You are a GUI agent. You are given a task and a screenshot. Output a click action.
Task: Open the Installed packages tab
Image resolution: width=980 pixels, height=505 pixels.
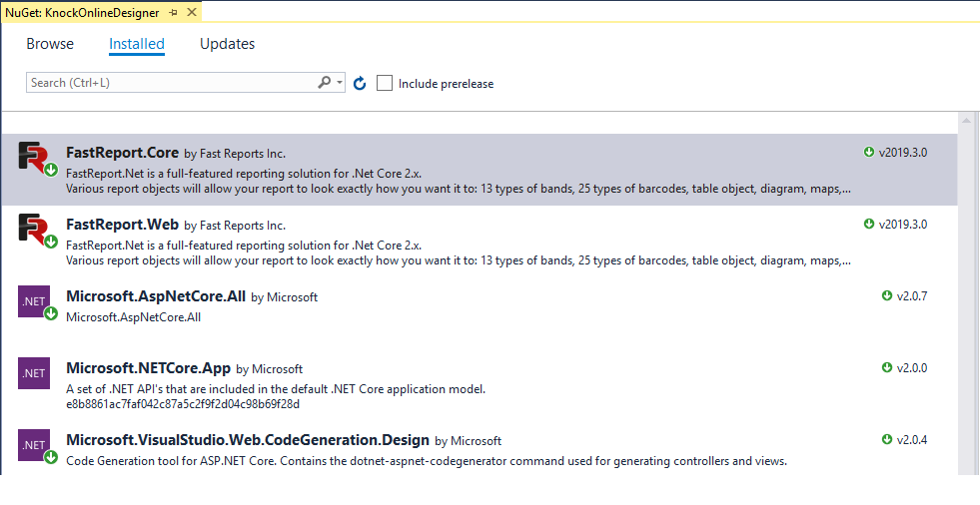136,44
